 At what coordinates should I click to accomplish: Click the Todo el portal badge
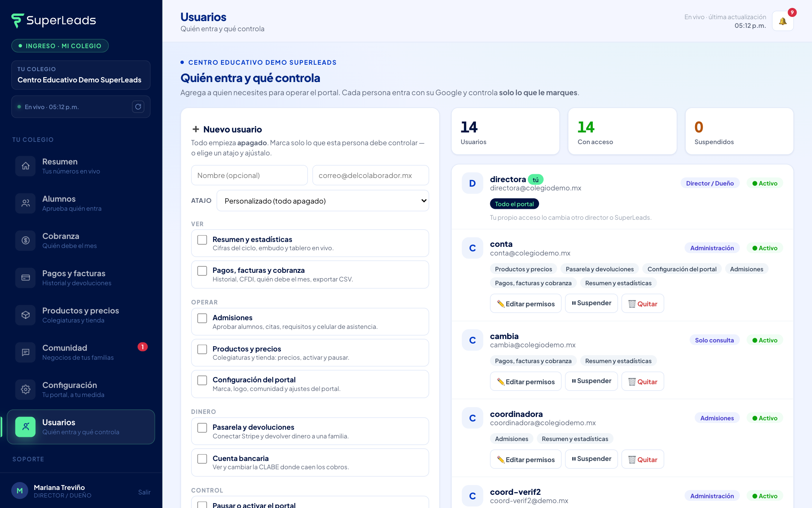point(514,204)
